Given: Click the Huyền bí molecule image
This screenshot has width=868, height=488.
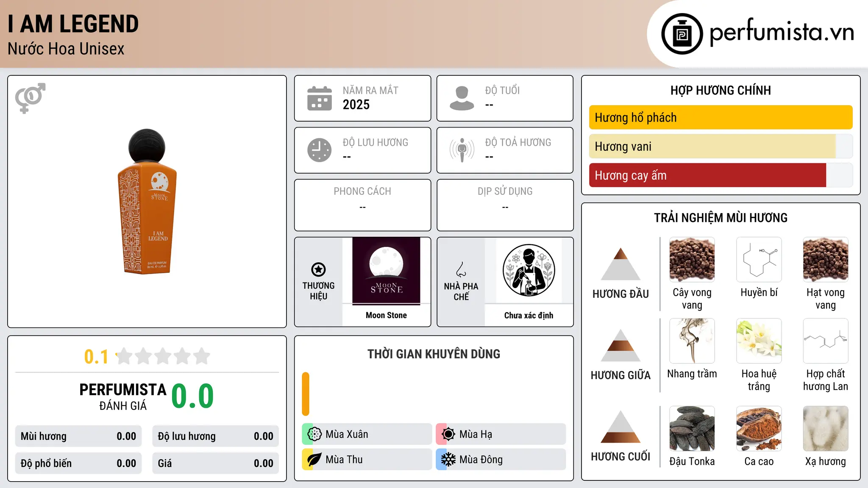Looking at the screenshot, I should point(759,260).
